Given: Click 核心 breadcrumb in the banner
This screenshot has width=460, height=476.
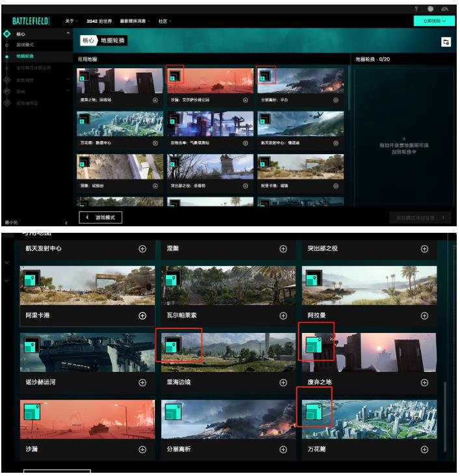Looking at the screenshot, I should 88,40.
